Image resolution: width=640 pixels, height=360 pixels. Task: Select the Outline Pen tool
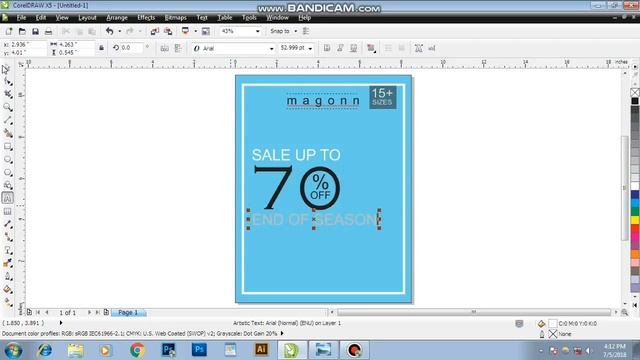coord(8,276)
